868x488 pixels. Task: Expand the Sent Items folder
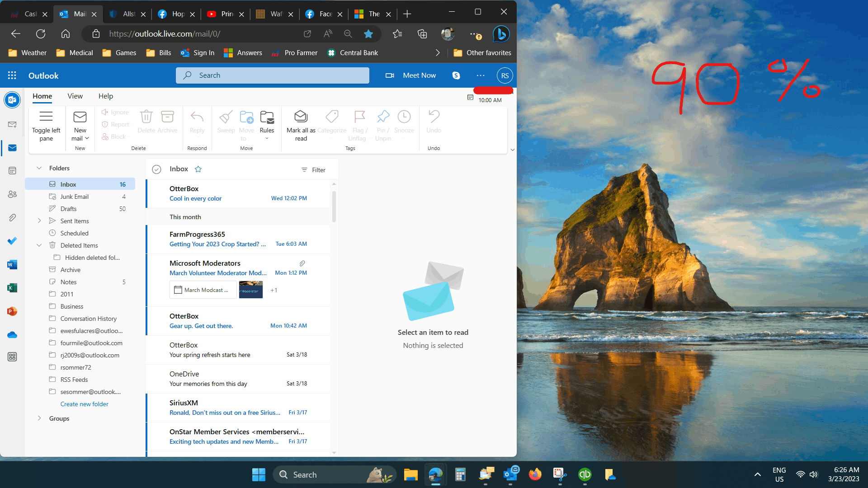point(39,221)
